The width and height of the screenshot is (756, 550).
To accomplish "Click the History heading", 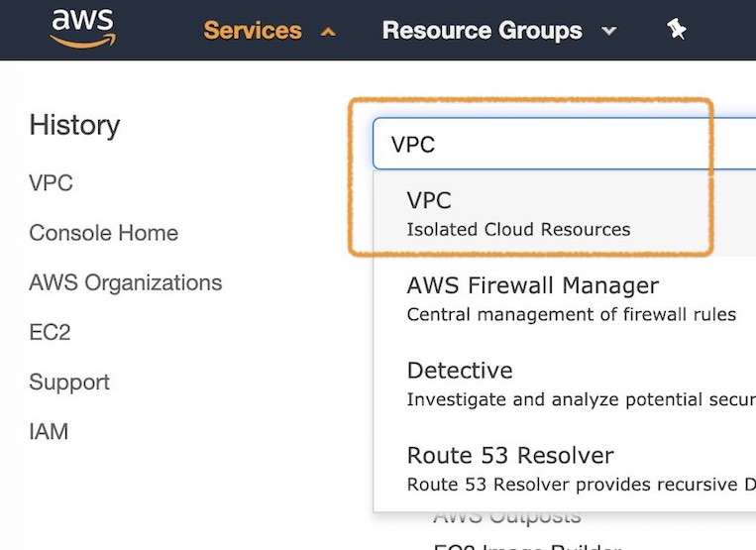I will click(74, 125).
